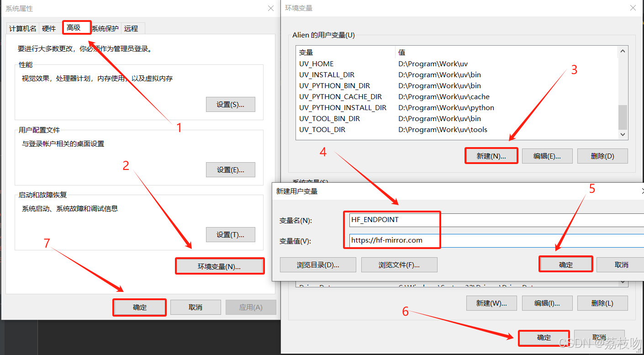The height and width of the screenshot is (355, 644).
Task: Click 确定 in 新建用户变量 dialog
Action: [566, 265]
